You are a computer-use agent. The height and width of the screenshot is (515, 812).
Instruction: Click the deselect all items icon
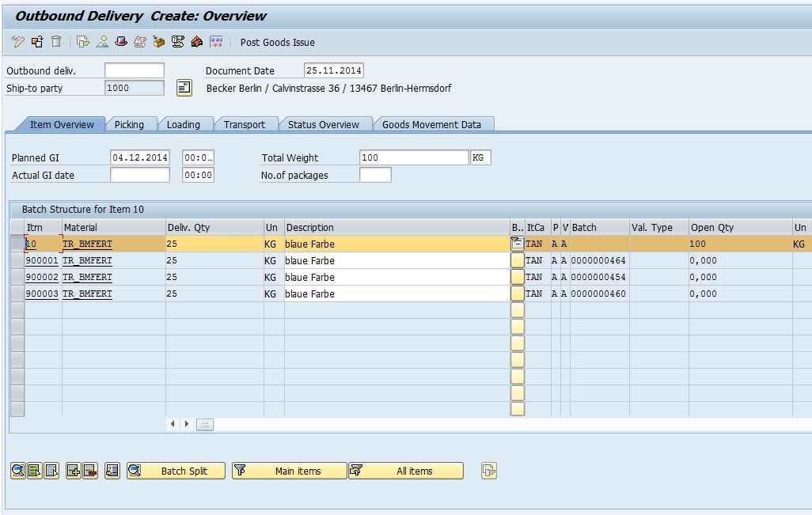pyautogui.click(x=51, y=471)
